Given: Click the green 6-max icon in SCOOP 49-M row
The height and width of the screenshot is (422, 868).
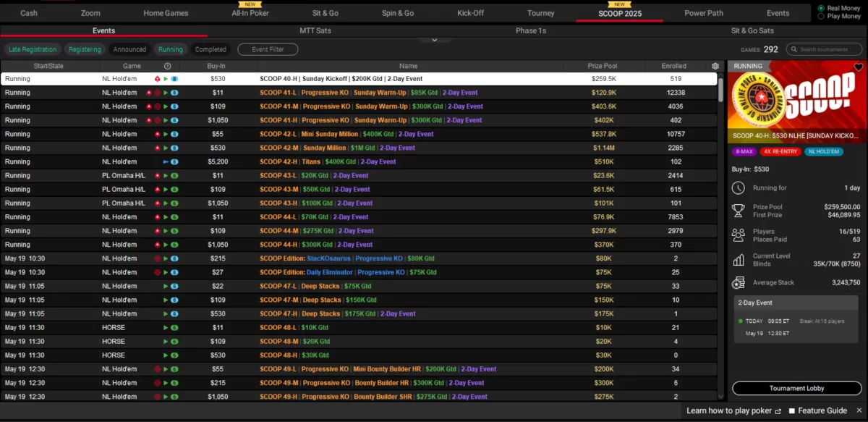Looking at the screenshot, I should pos(174,383).
